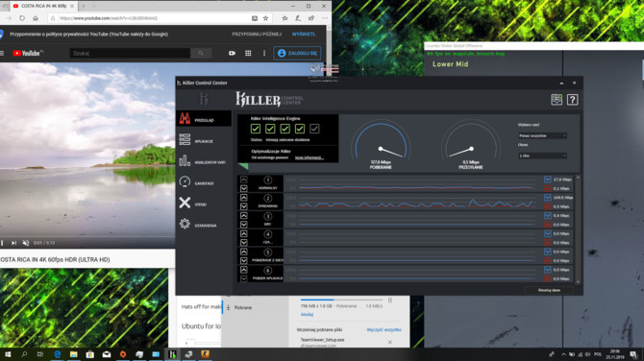Click the Zaloguj się sign-in button
This screenshot has height=361, width=644.
(297, 53)
